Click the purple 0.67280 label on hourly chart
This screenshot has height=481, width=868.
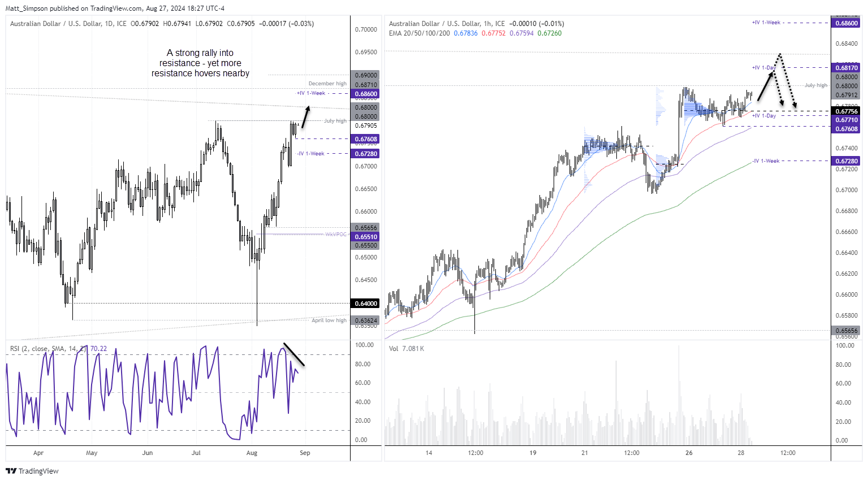(847, 161)
